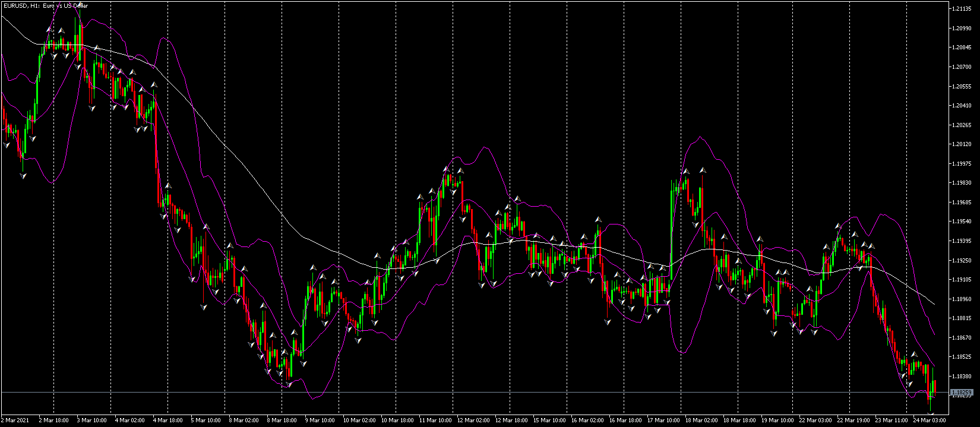
Task: Select the 10 Mar 18:00 time label
Action: point(399,420)
